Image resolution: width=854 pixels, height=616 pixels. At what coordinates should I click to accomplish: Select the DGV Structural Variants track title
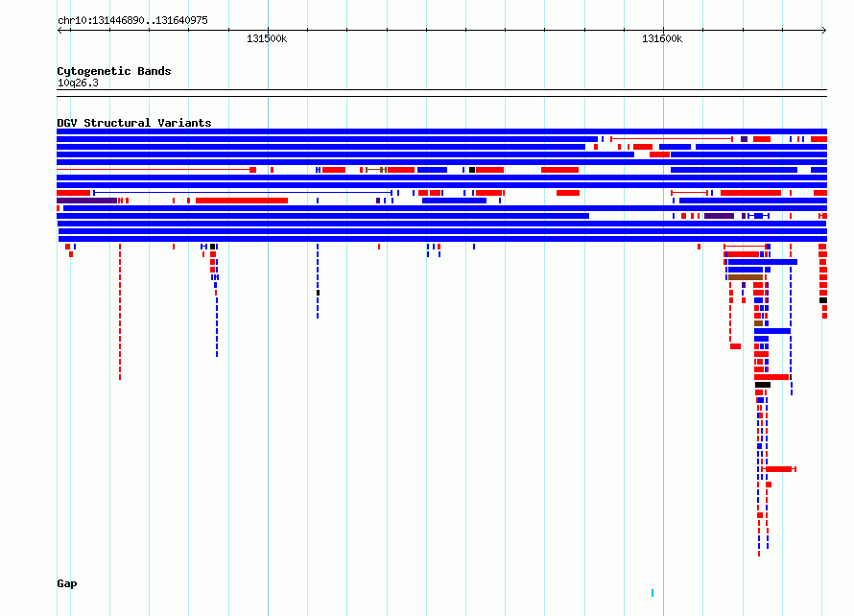point(134,123)
